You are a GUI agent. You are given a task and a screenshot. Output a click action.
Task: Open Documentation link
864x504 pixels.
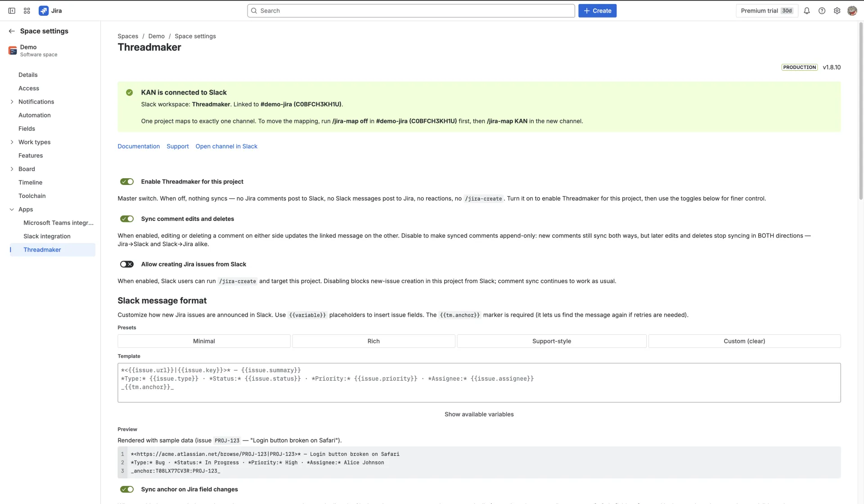coord(139,146)
